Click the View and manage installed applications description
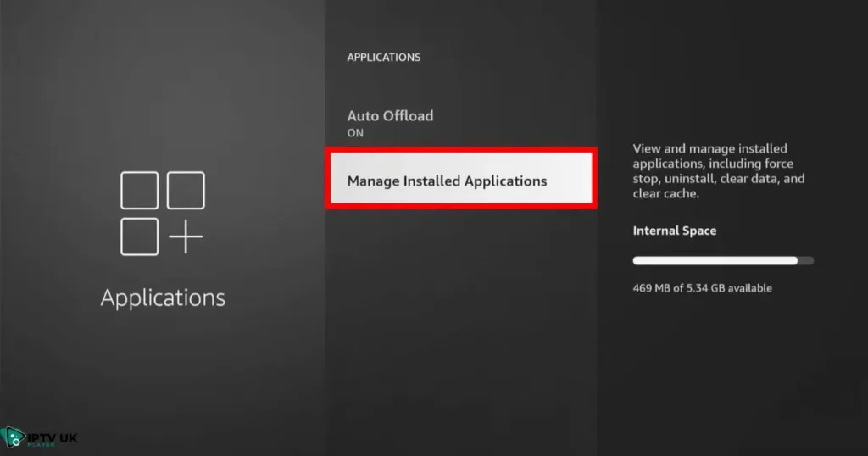868x456 pixels. click(x=719, y=171)
